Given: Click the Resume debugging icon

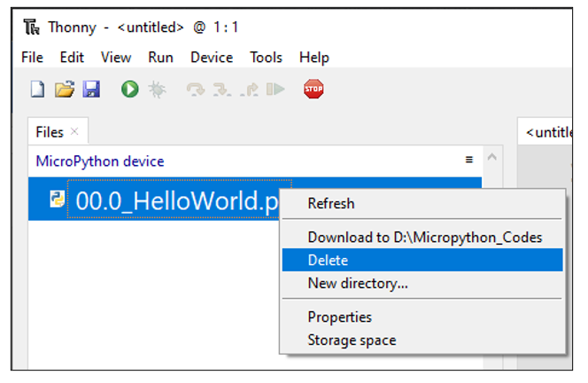Looking at the screenshot, I should coord(275,90).
